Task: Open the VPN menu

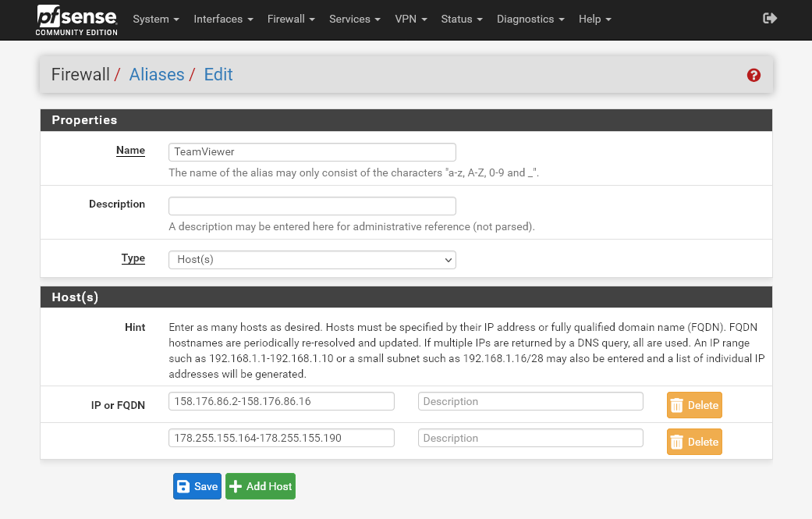Action: 411,19
